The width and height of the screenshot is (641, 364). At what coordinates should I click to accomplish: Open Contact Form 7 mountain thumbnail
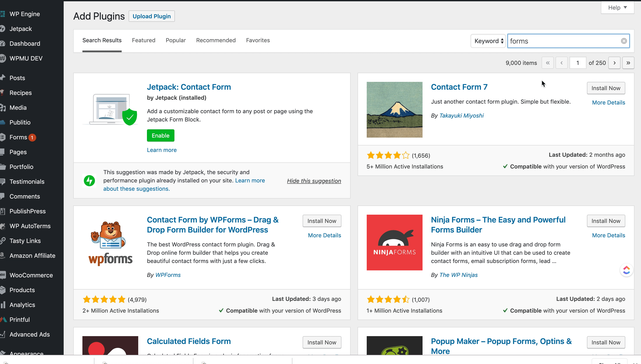pos(394,110)
